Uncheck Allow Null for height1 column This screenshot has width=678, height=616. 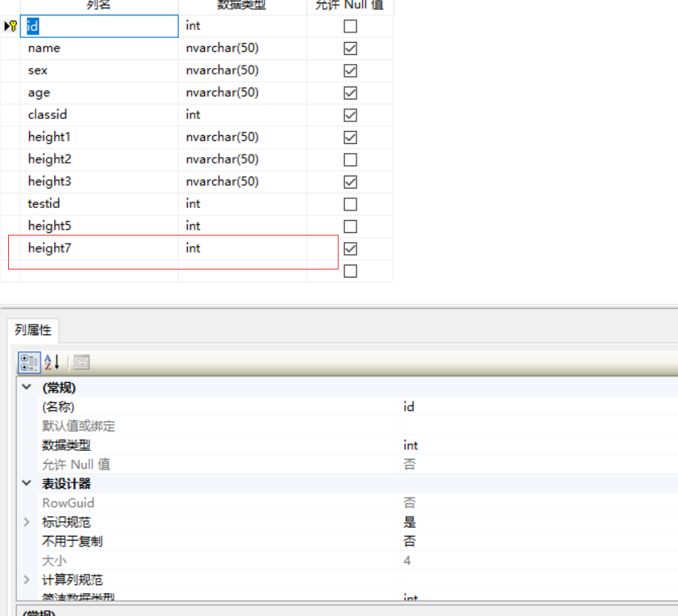(x=350, y=137)
